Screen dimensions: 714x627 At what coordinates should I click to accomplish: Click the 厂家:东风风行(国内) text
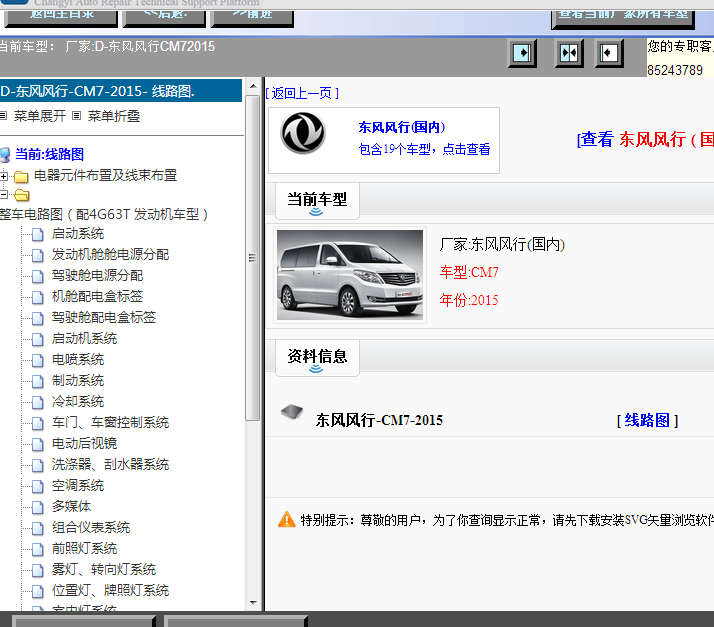[x=502, y=244]
